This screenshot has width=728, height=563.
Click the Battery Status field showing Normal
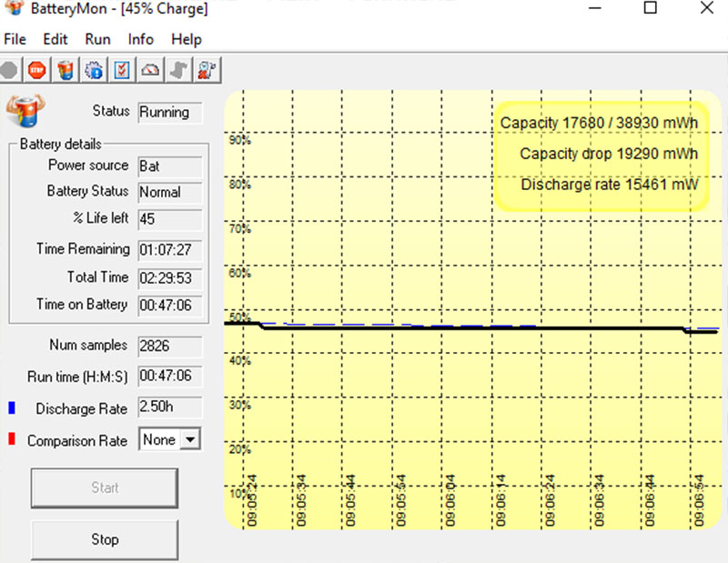click(x=170, y=192)
